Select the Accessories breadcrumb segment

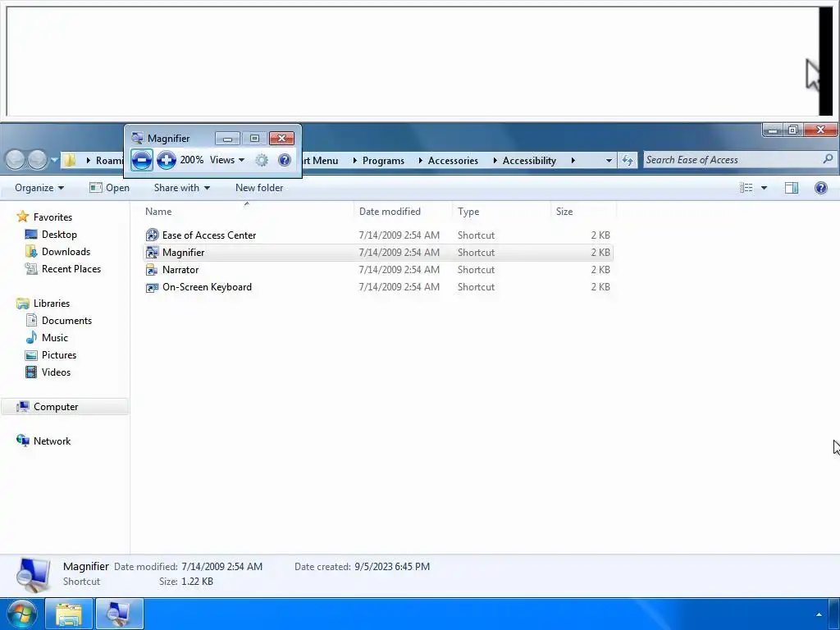453,160
